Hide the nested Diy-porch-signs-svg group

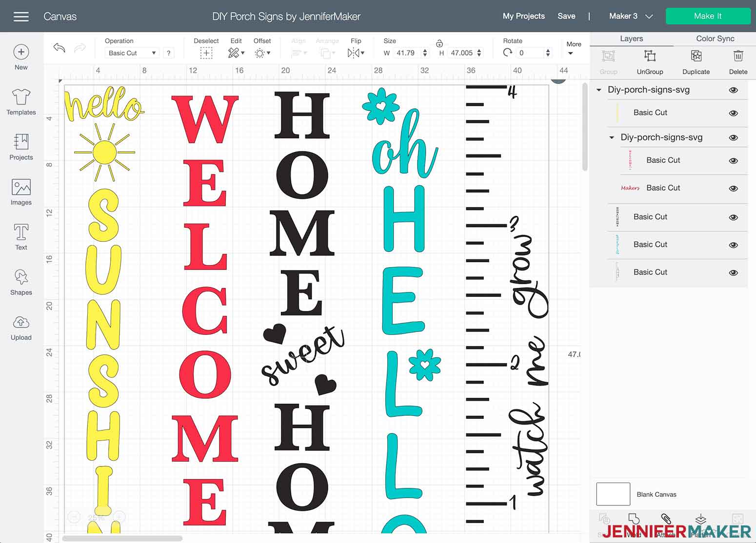(733, 137)
